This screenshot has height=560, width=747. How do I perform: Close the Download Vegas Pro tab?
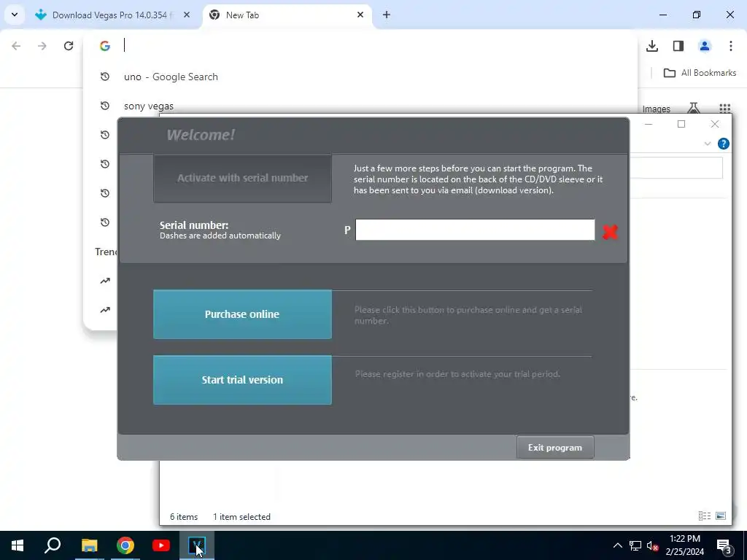[187, 15]
